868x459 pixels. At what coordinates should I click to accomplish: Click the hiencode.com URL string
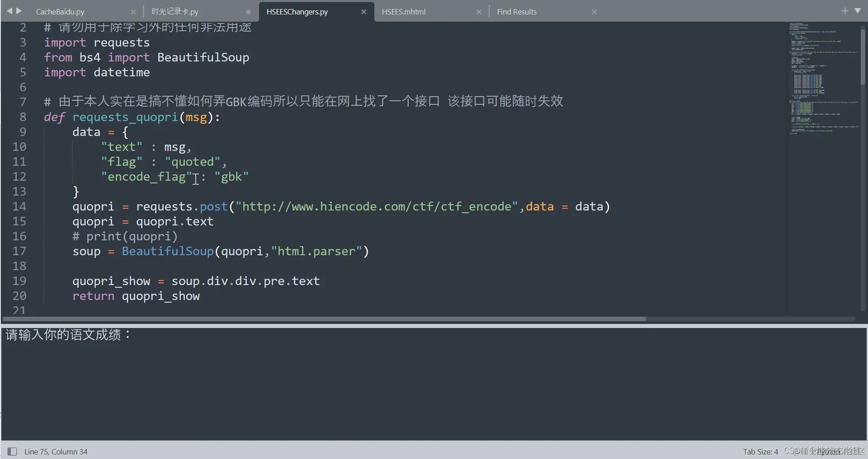point(377,206)
